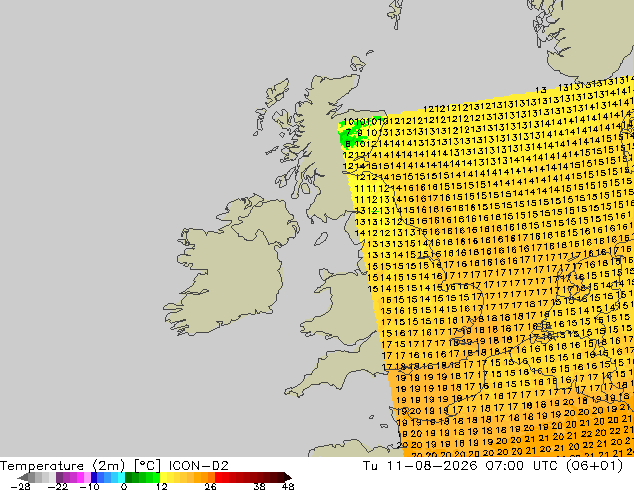Click the green section of the colorbar
The height and width of the screenshot is (490, 634).
142,477
